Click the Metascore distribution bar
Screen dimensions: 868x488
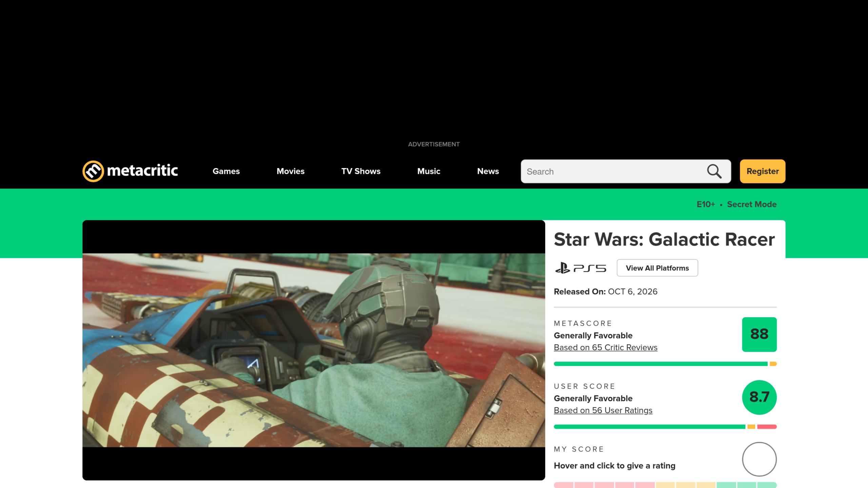pyautogui.click(x=665, y=364)
